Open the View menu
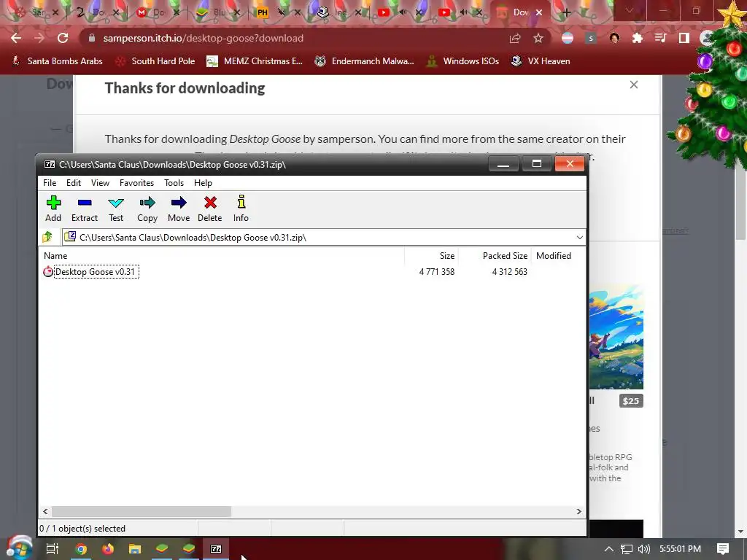This screenshot has width=747, height=560. pyautogui.click(x=100, y=183)
